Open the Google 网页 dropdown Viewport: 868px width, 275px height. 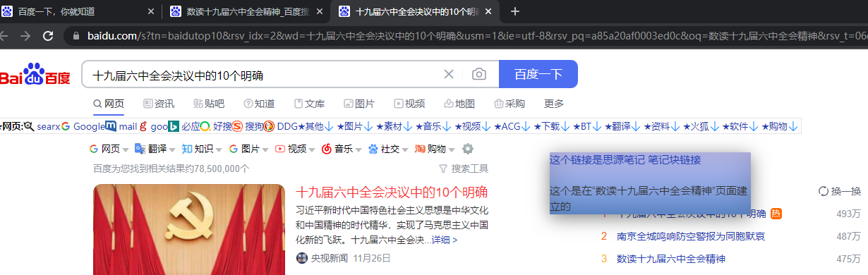click(109, 149)
